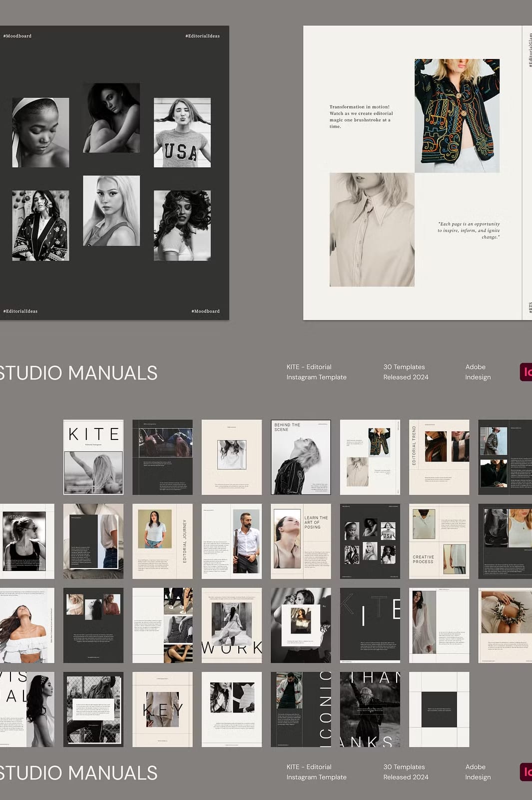Select the KEY template thumbnail
Viewport: 532px width, 800px height.
162,709
